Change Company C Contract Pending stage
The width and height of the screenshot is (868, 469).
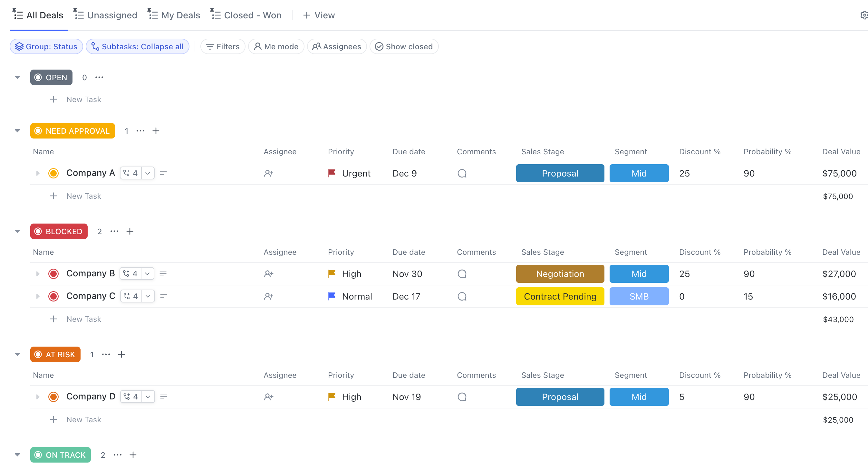(x=560, y=296)
